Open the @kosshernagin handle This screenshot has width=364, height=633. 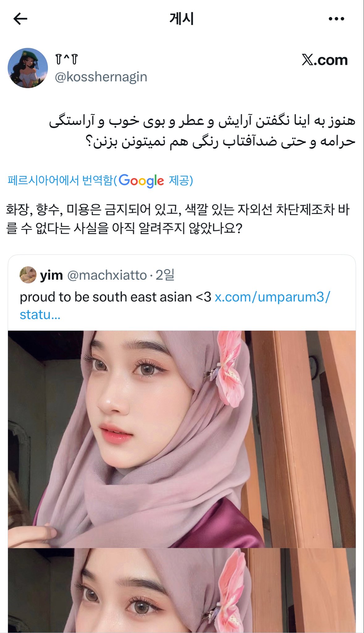point(101,77)
